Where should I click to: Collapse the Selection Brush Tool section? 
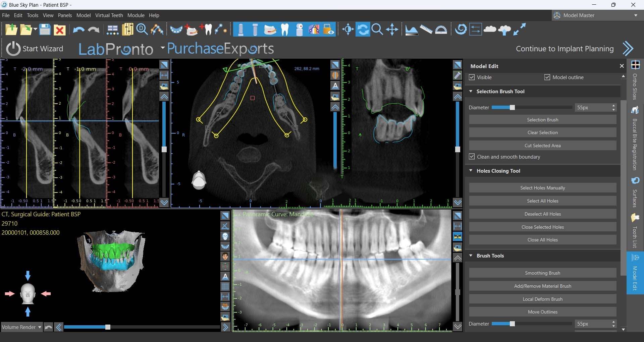tap(471, 92)
